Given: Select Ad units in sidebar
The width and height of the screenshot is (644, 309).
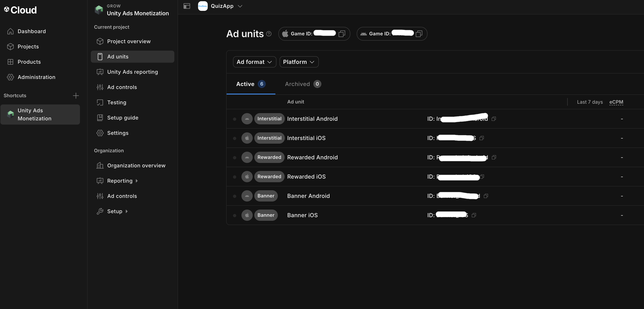Looking at the screenshot, I should (x=133, y=56).
